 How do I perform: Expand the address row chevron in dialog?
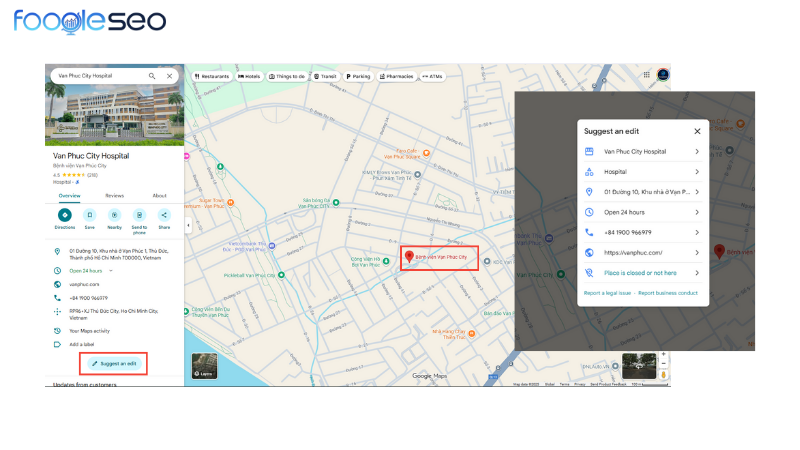[697, 192]
